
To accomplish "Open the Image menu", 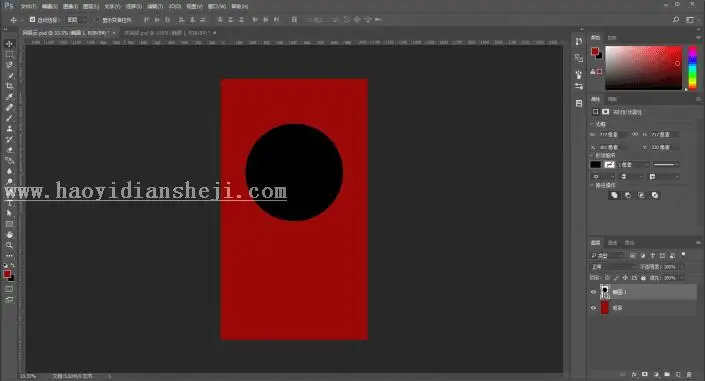I will [x=70, y=7].
